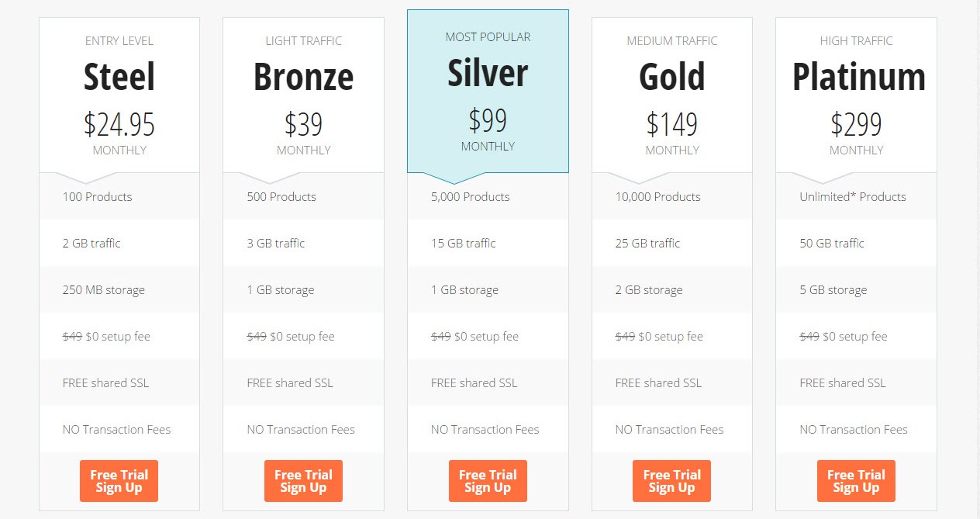This screenshot has height=519, width=980.
Task: Select the Platinum plan heading
Action: 858,77
